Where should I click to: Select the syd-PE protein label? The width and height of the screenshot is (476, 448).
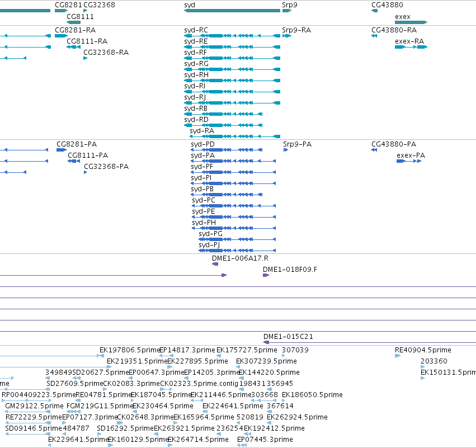(x=204, y=211)
